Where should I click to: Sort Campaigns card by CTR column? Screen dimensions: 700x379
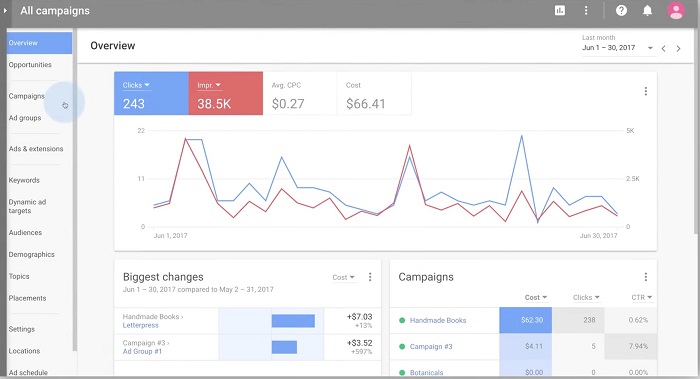(642, 297)
